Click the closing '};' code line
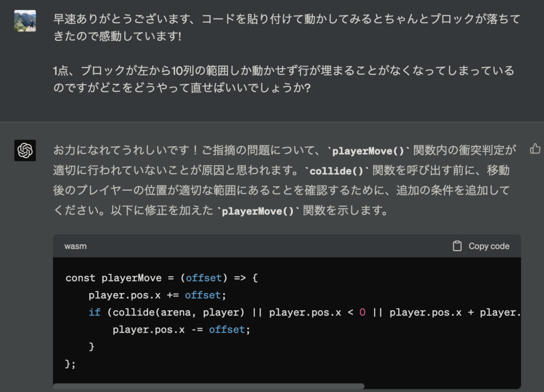544x392 pixels. [x=71, y=364]
